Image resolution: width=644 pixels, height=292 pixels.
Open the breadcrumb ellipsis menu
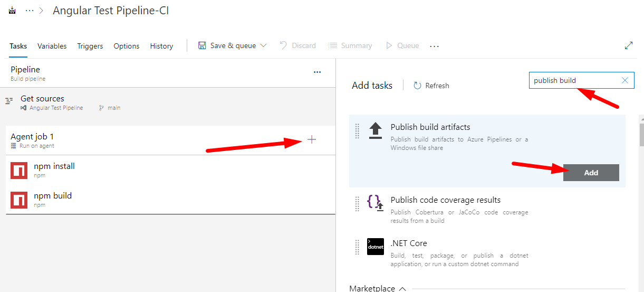30,11
